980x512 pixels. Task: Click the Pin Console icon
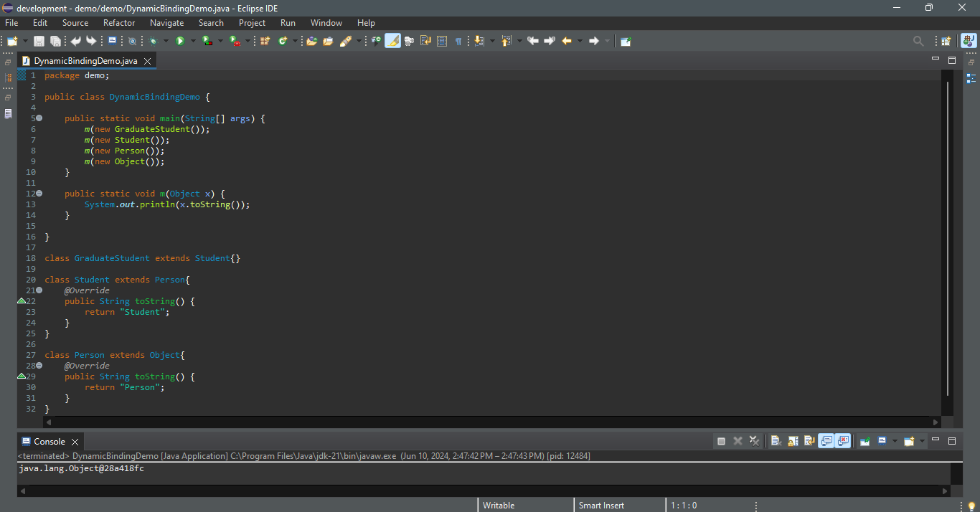tap(865, 441)
